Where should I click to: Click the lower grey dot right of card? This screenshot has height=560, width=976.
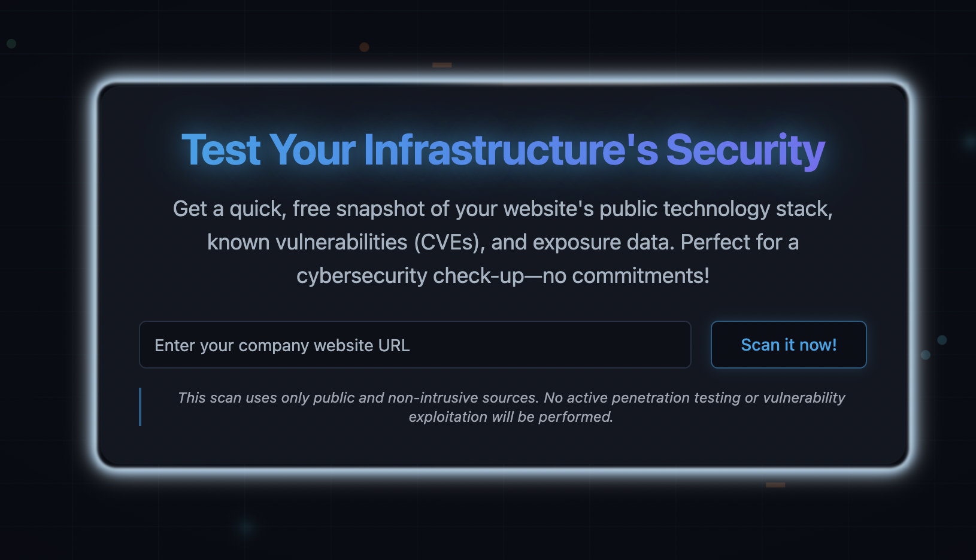[x=925, y=355]
